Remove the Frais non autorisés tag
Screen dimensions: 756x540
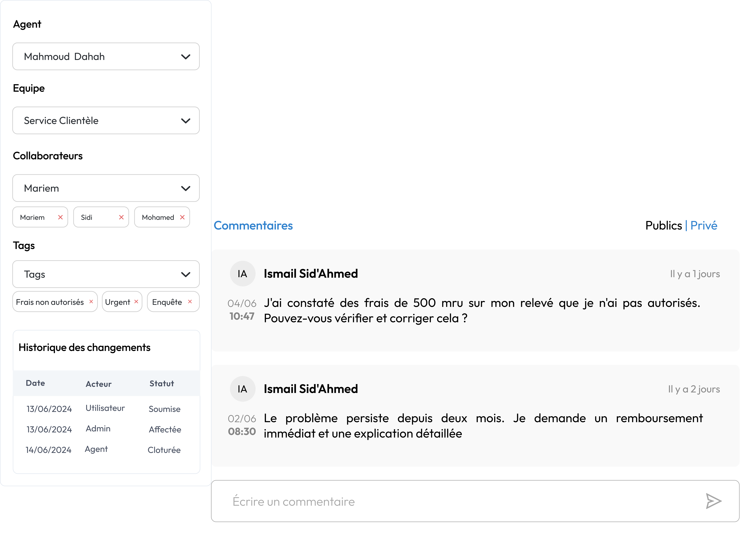click(91, 302)
